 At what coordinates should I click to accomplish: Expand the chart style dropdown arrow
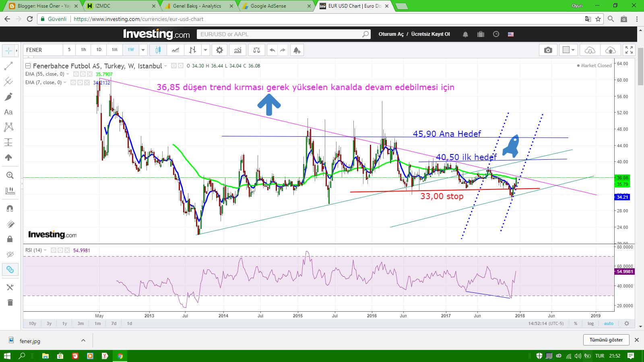click(x=206, y=50)
